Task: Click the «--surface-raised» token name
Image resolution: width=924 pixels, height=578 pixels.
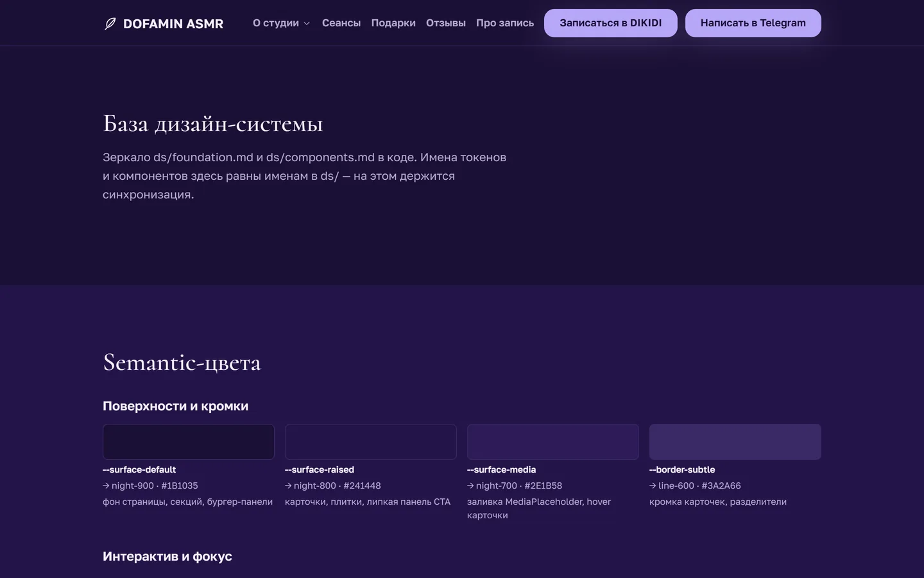Action: pos(320,469)
